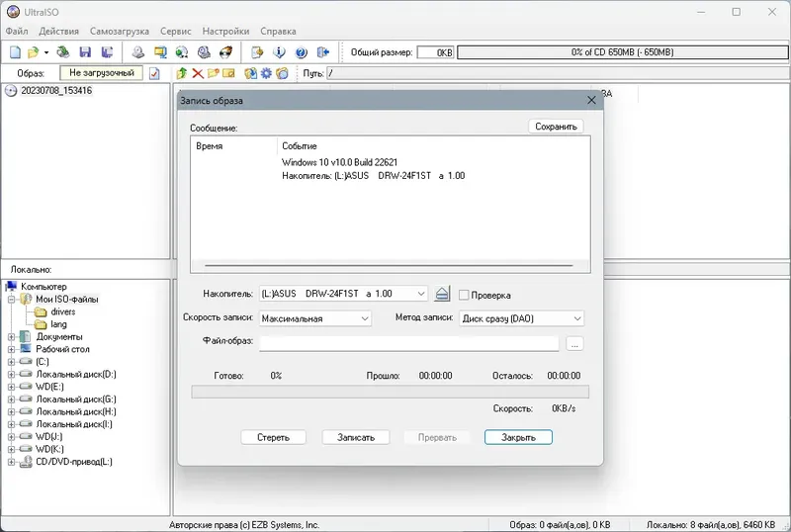Viewport: 791px width, 532px height.
Task: Click the blue question mark Help icon
Action: click(302, 52)
